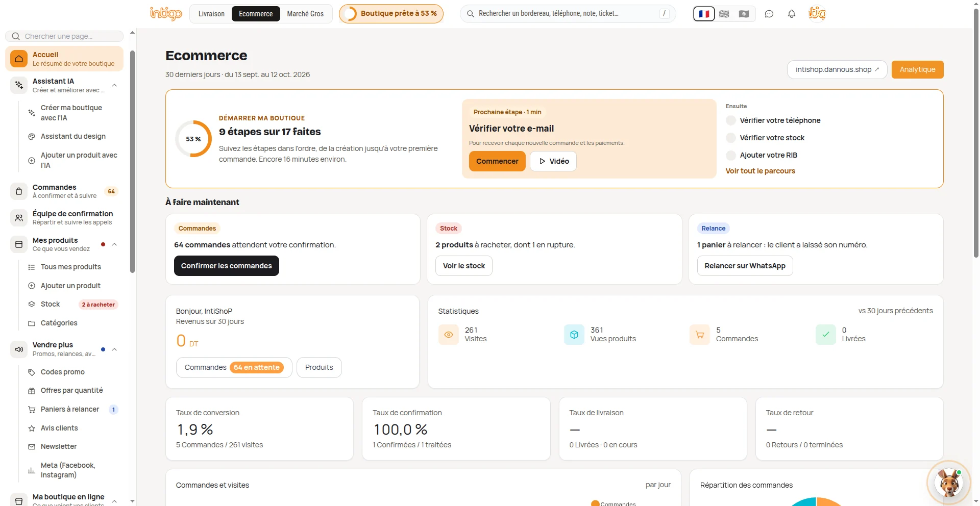Play the Vidéo tutorial
This screenshot has height=506, width=980.
tap(553, 161)
